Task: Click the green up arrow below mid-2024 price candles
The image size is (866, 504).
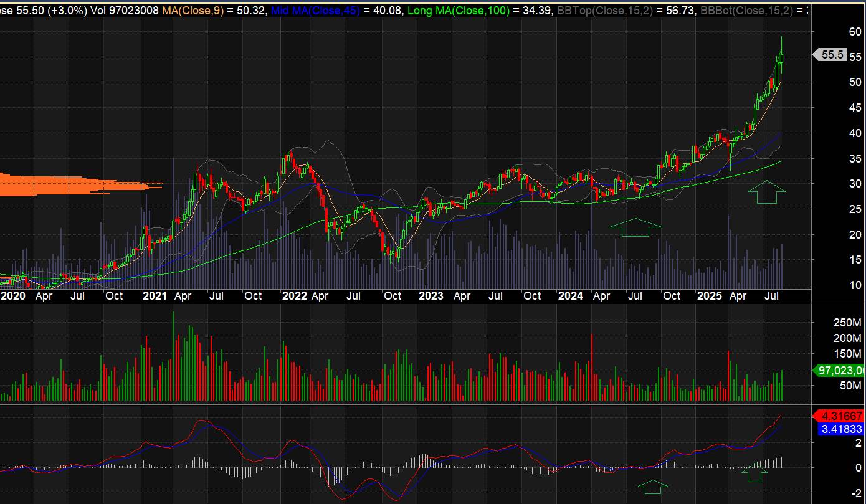Action: click(x=635, y=228)
